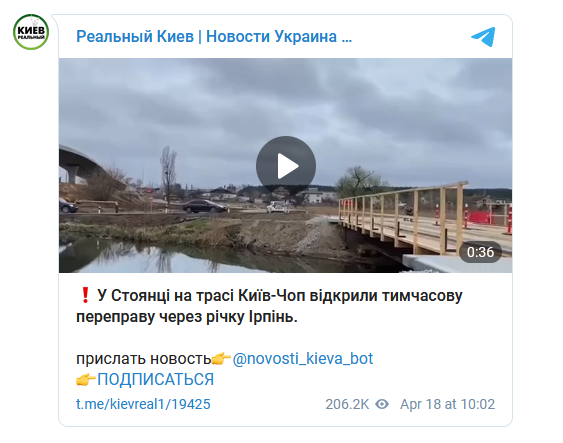
Task: Click the pointing hand emoji before ПОДПИСАТЬСЯ
Action: pos(86,379)
